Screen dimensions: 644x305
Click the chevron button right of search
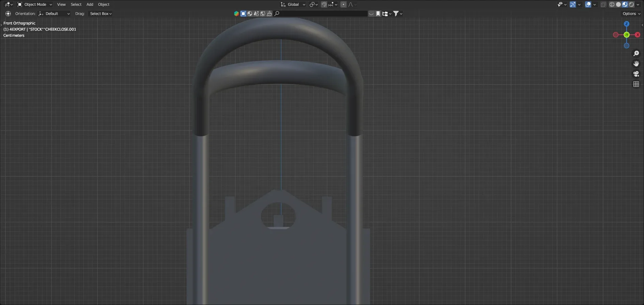pyautogui.click(x=371, y=14)
